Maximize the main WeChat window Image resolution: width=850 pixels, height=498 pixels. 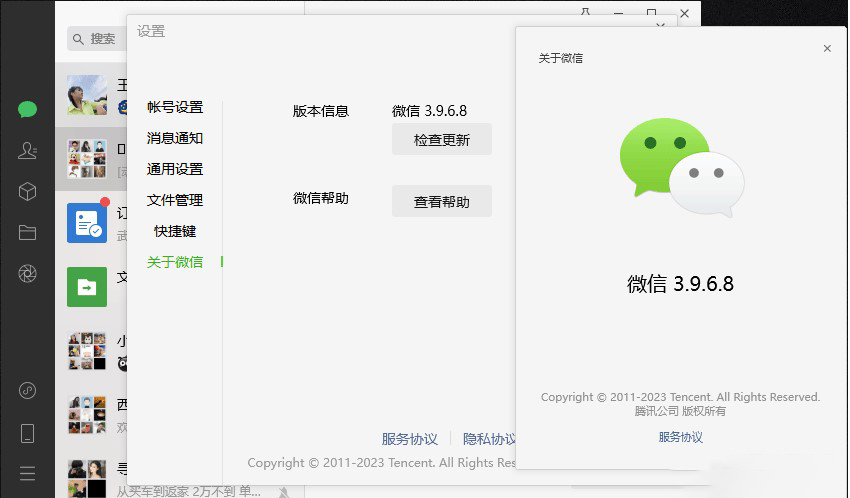click(x=652, y=12)
